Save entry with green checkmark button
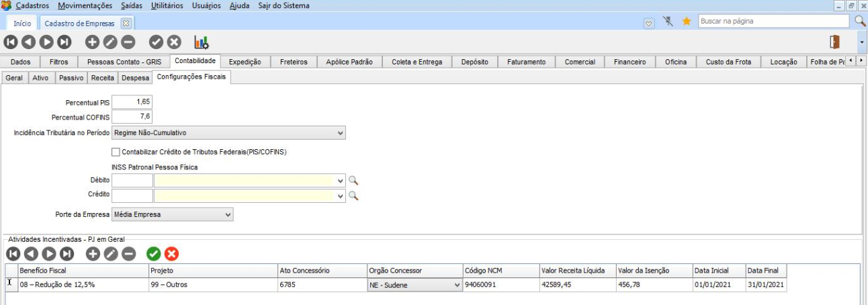868x305 pixels. [x=154, y=254]
